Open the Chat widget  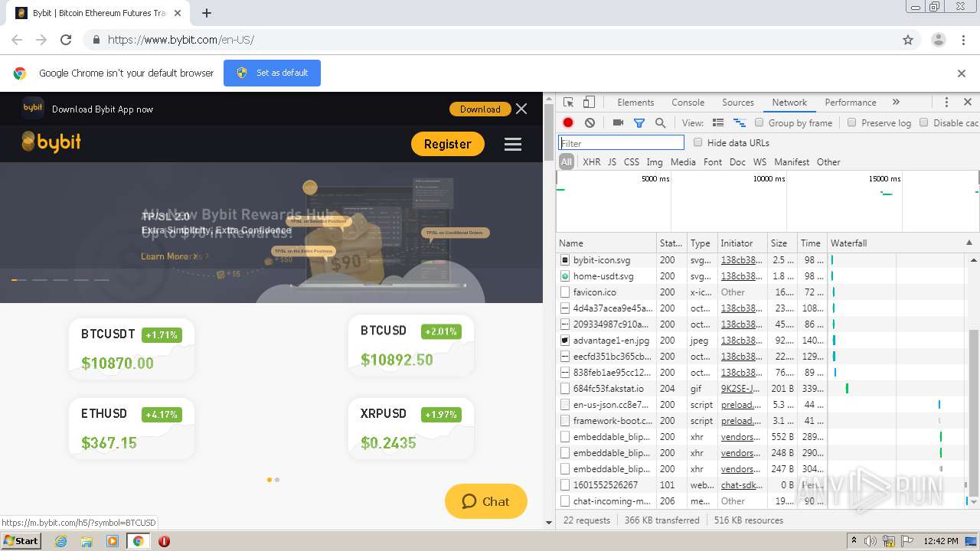point(485,501)
